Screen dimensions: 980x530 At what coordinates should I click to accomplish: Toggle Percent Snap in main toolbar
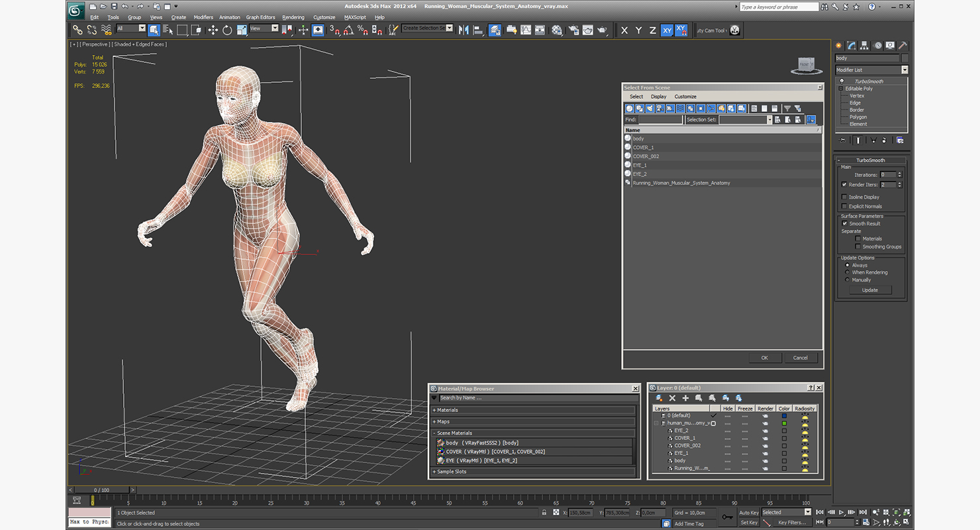click(363, 30)
